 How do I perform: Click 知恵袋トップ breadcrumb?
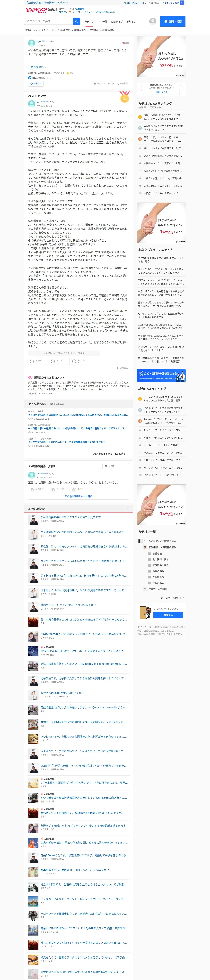tap(31, 30)
